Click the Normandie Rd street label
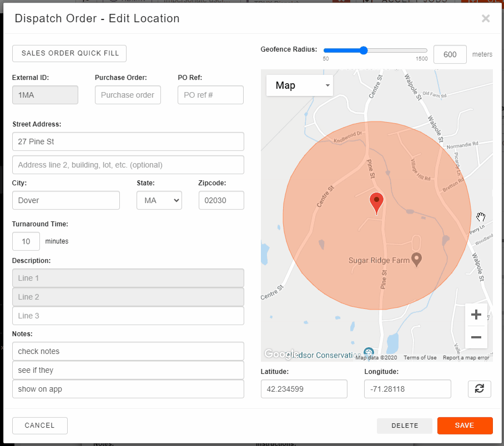Image resolution: width=504 pixels, height=446 pixels. tap(462, 145)
